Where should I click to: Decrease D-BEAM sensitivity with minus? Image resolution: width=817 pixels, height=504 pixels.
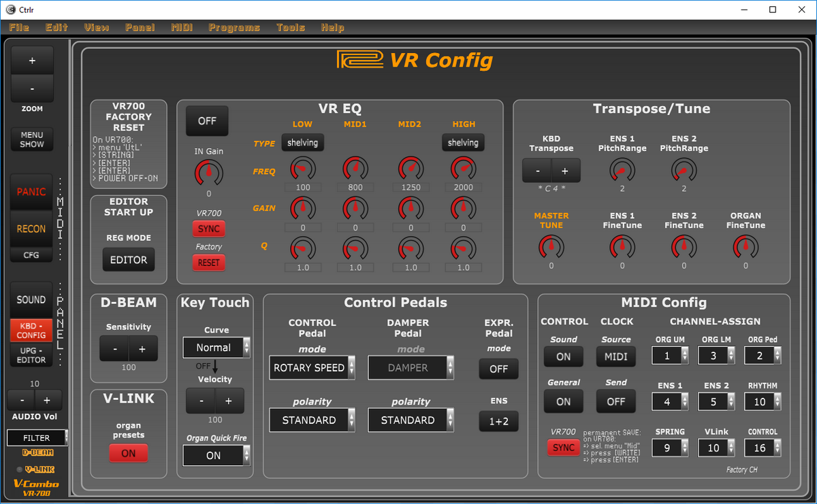pos(114,349)
